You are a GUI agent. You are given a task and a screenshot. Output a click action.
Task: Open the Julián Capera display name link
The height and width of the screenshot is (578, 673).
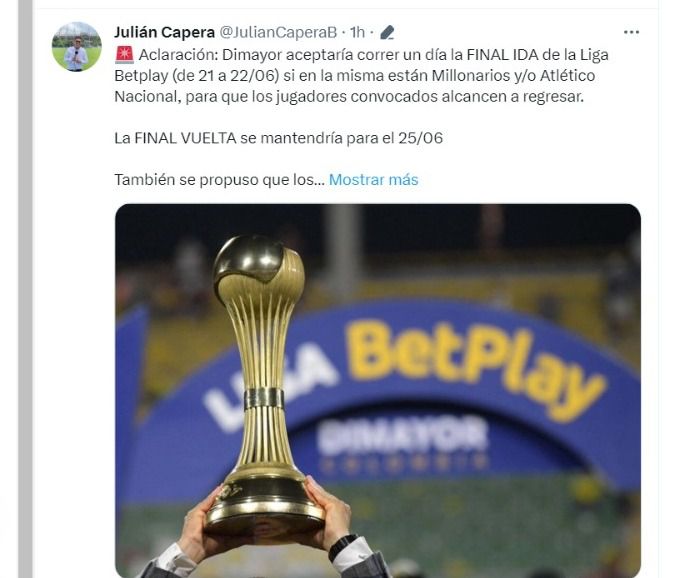pos(164,32)
